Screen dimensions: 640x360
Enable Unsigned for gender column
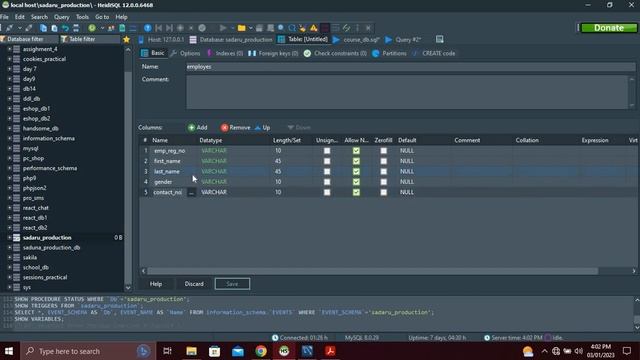coord(327,182)
